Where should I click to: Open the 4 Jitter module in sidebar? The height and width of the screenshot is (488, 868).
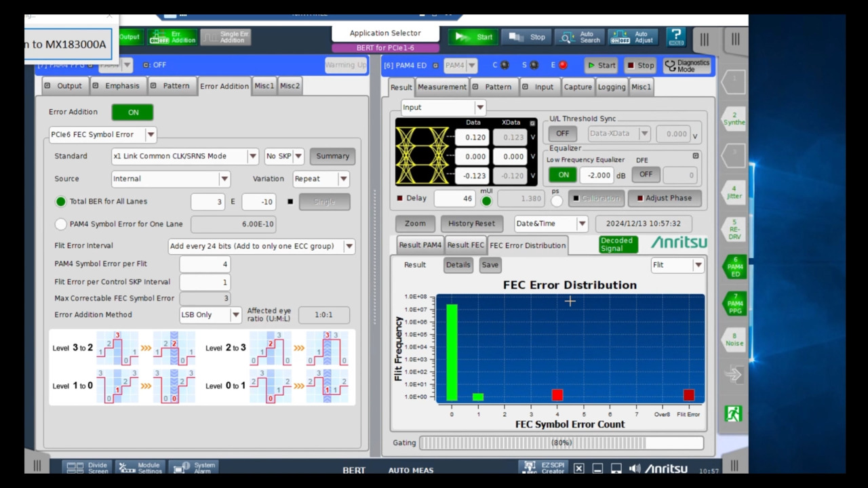tap(734, 192)
